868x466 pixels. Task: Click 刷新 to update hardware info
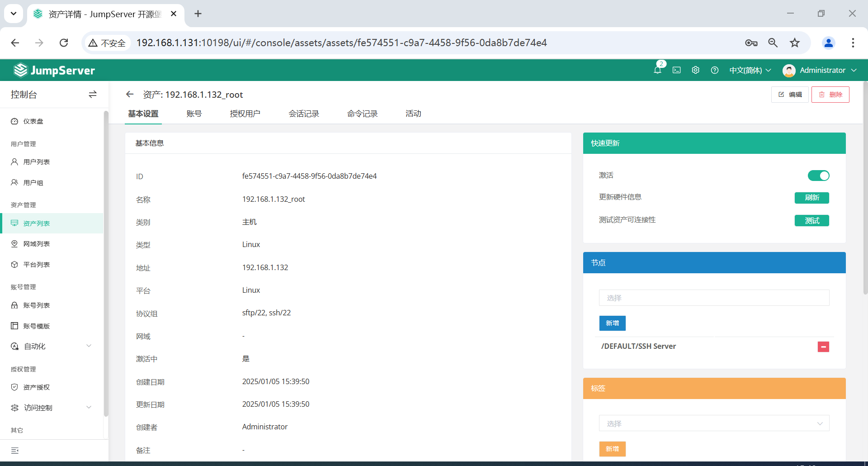point(812,198)
